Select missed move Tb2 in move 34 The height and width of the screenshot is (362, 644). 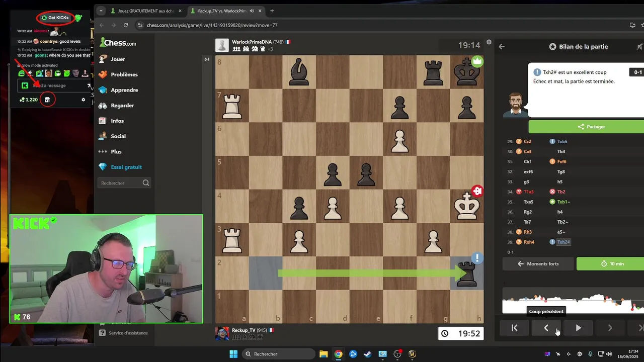[561, 192]
